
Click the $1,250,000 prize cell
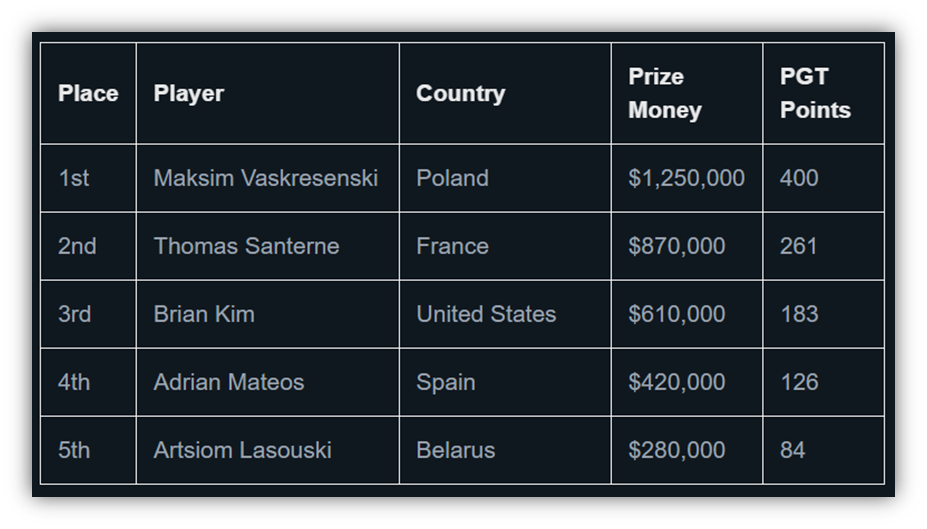click(687, 178)
